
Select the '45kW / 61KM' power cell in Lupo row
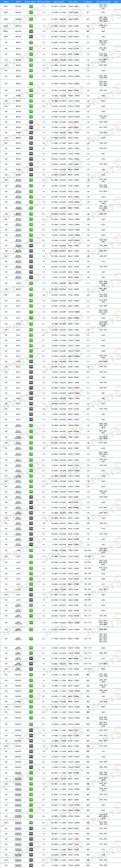tap(74, 590)
